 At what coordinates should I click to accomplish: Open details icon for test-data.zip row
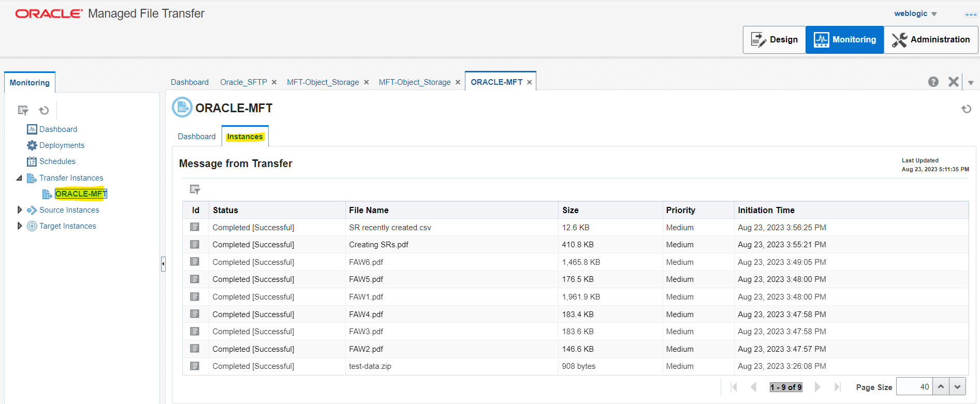coord(195,366)
